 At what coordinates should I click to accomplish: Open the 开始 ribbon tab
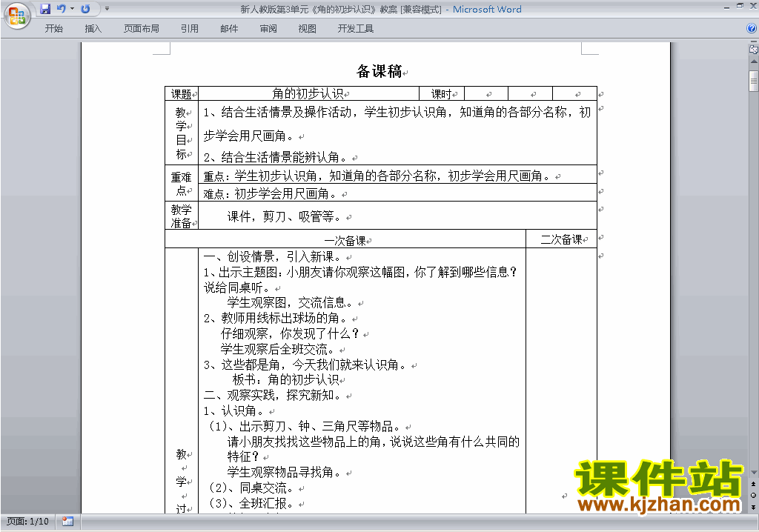point(53,29)
